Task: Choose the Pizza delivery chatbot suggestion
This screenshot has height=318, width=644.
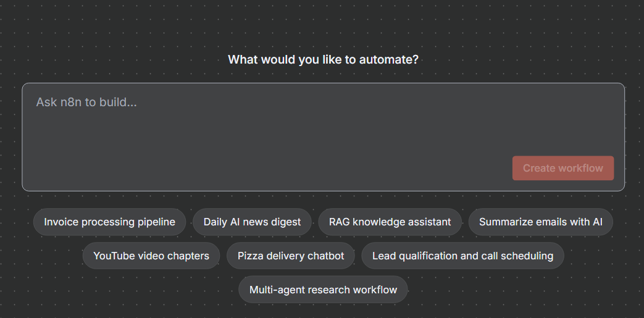Action: [x=291, y=256]
